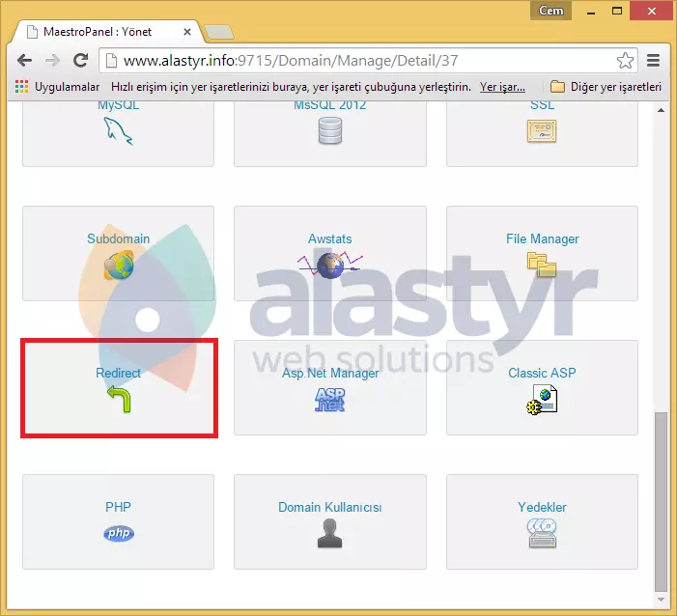Screen dimensions: 677x616
Task: Click the Cem profile button
Action: click(550, 11)
